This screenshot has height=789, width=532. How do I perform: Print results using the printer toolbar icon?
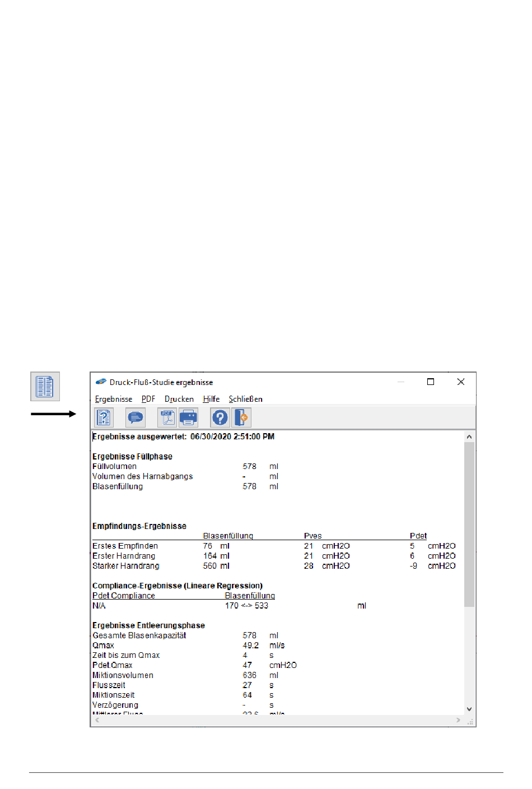[188, 417]
